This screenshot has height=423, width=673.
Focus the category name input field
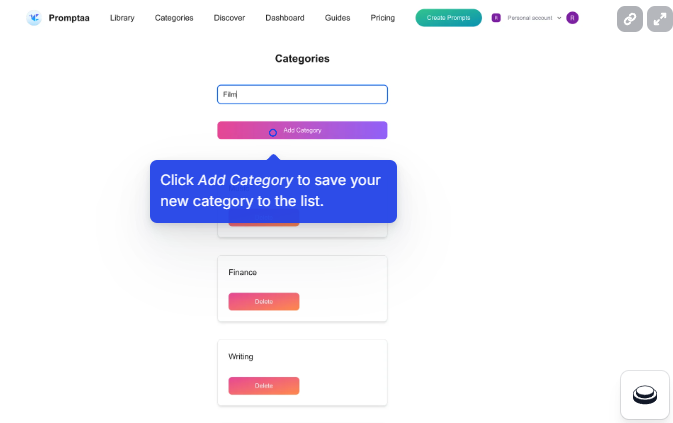pos(302,94)
